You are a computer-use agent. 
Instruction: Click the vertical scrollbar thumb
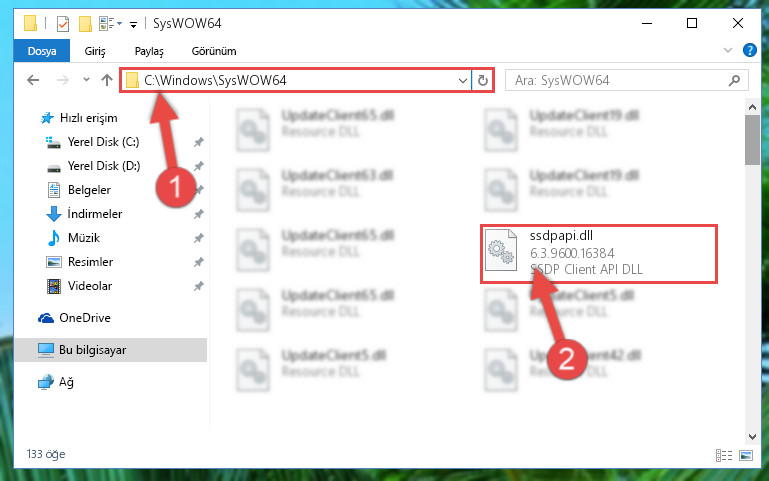tap(752, 140)
